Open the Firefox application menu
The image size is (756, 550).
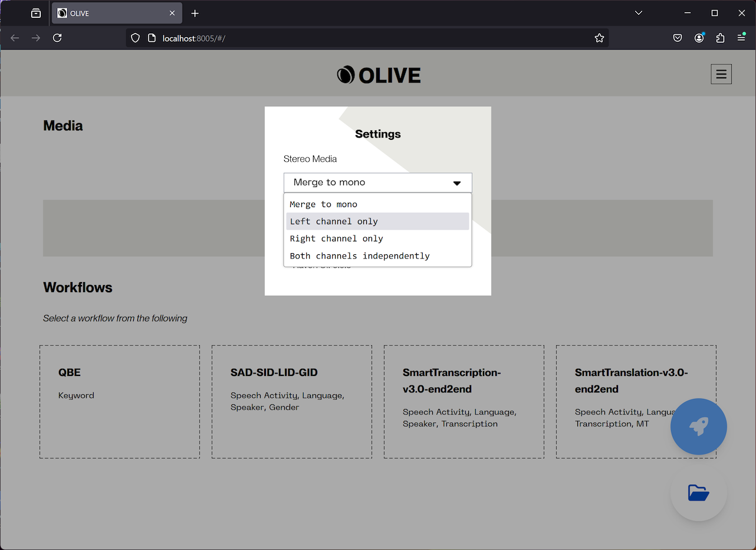click(x=741, y=38)
